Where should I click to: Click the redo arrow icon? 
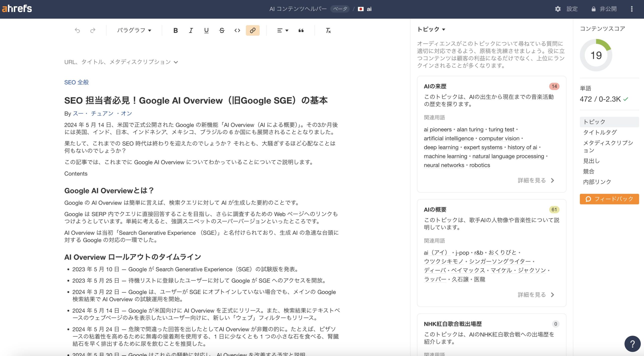93,30
